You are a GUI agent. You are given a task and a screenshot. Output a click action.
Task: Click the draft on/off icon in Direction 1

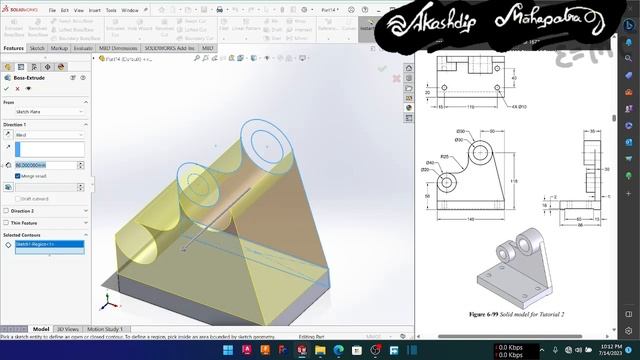tap(8, 187)
